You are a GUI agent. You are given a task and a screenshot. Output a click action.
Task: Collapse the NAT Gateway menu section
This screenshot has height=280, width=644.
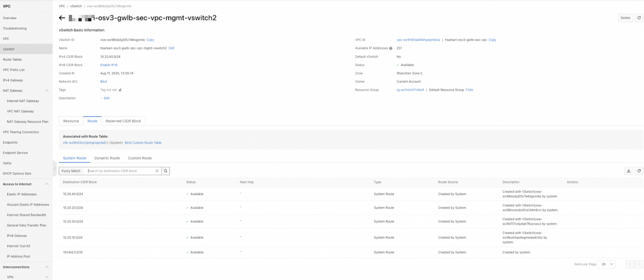47,91
